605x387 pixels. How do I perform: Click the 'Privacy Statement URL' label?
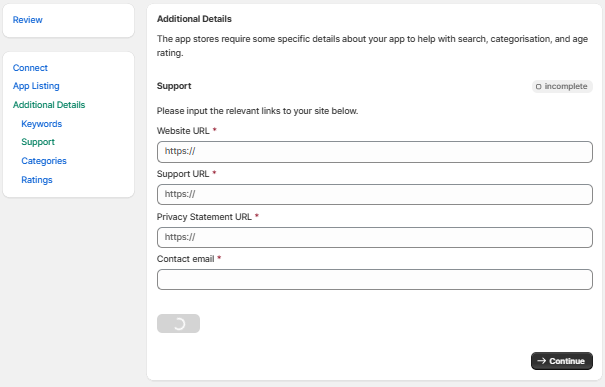[x=204, y=217]
